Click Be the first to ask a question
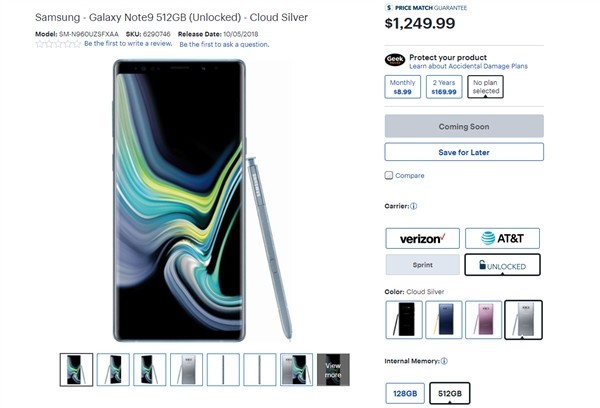Image resolution: width=600 pixels, height=408 pixels. [x=224, y=44]
